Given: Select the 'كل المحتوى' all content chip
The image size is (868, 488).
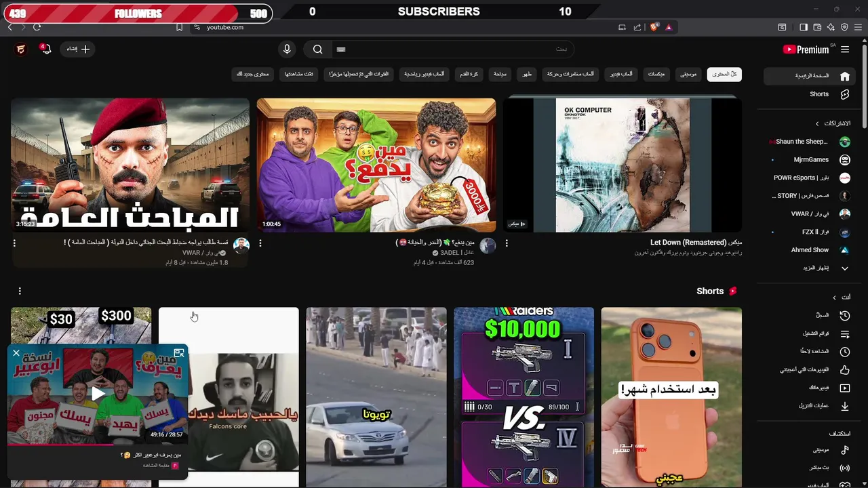Looking at the screenshot, I should pos(724,74).
